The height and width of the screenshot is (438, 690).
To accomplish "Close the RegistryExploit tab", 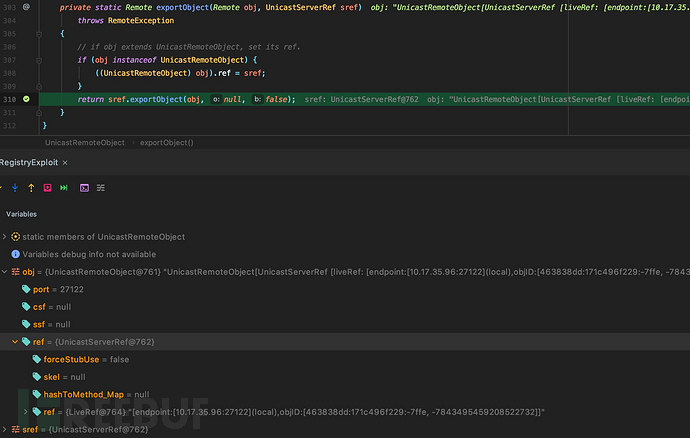I will pyautogui.click(x=64, y=162).
